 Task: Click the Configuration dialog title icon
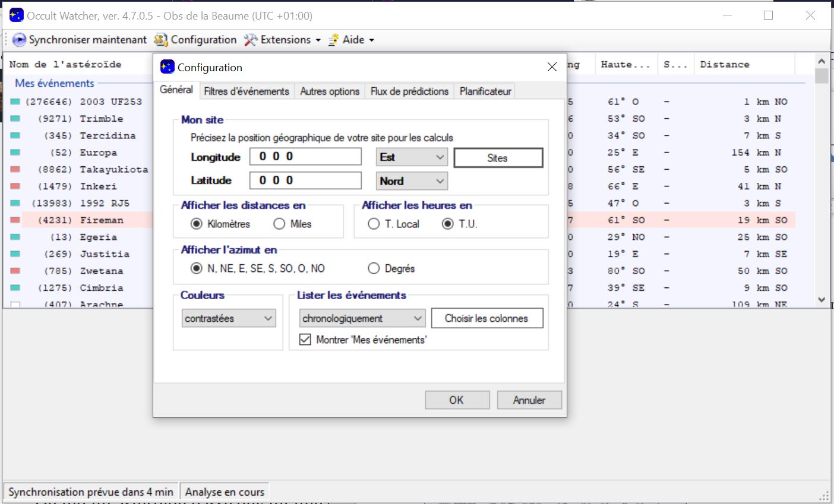[x=168, y=67]
